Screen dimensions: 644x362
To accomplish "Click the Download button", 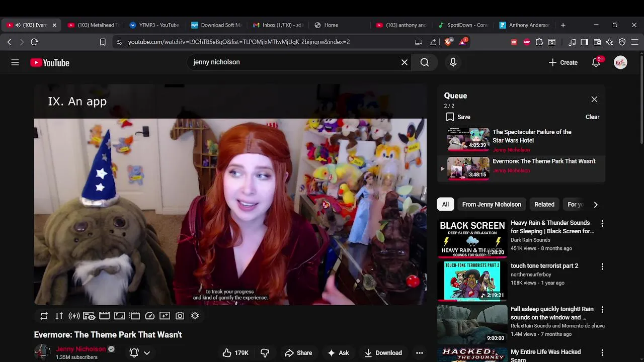I will click(x=383, y=353).
